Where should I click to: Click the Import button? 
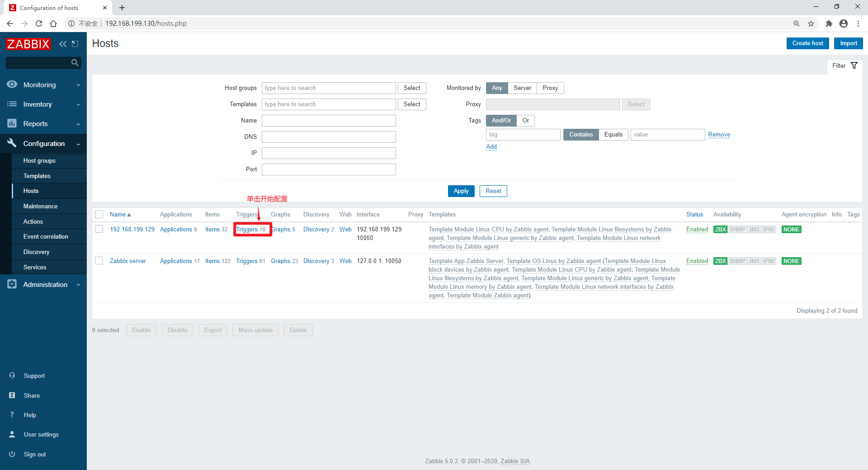point(848,43)
